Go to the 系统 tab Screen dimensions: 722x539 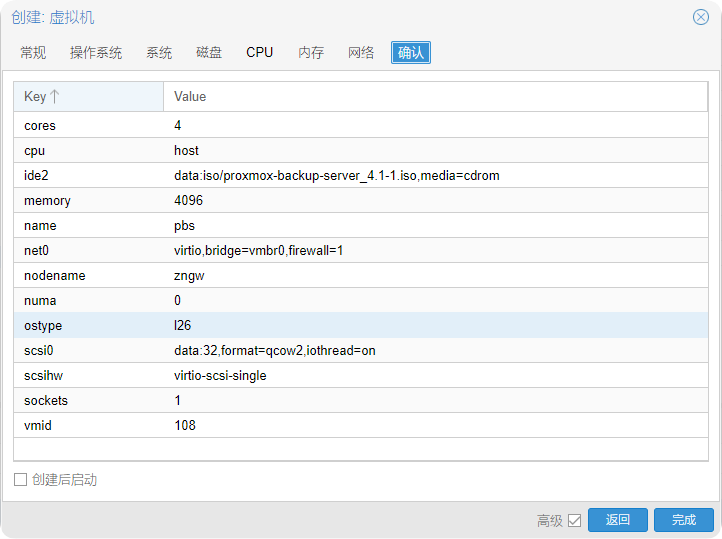pyautogui.click(x=159, y=53)
